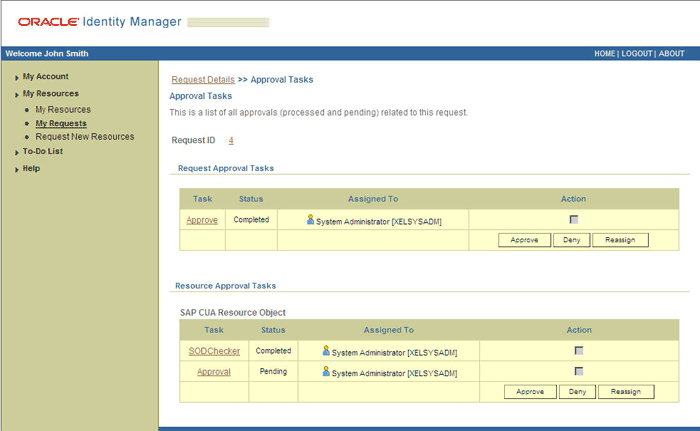
Task: Tick the checkbox in the Approve task row
Action: tap(574, 219)
